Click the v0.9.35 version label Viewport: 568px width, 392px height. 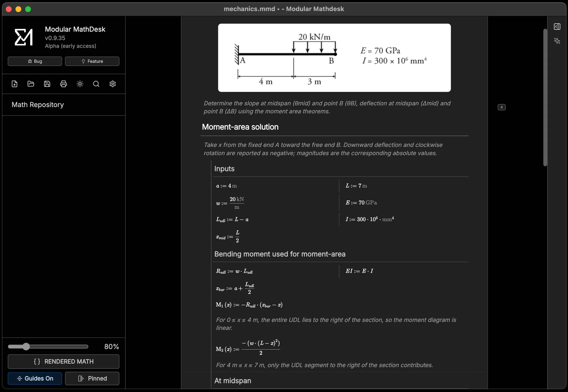pyautogui.click(x=55, y=38)
